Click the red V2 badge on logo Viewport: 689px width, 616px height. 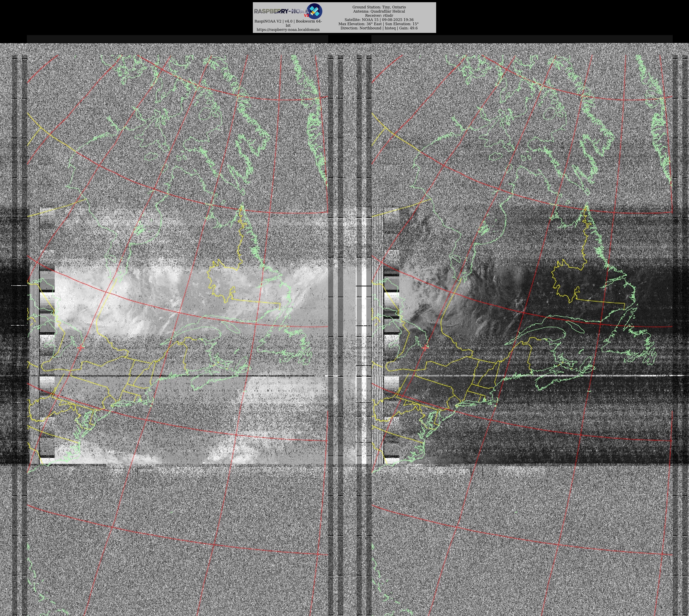(307, 15)
